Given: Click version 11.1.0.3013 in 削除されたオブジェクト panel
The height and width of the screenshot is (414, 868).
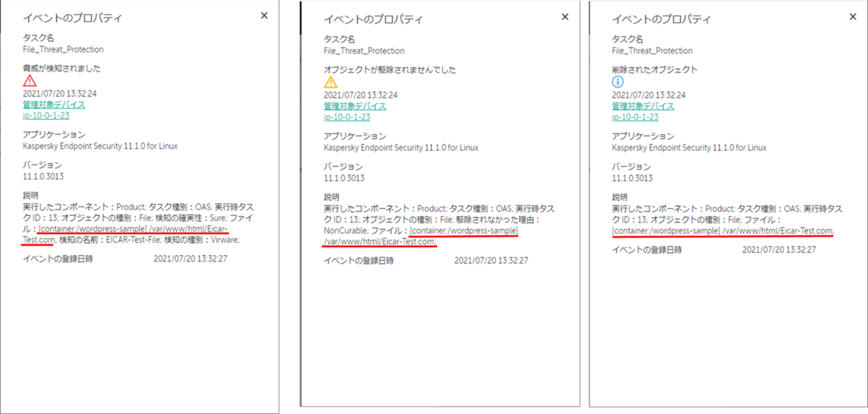Looking at the screenshot, I should pos(632,178).
